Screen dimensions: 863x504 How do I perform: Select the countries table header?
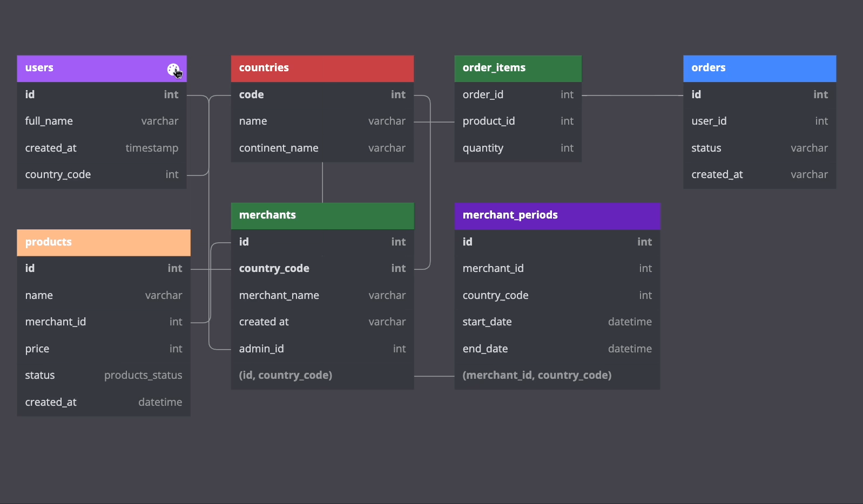click(322, 69)
